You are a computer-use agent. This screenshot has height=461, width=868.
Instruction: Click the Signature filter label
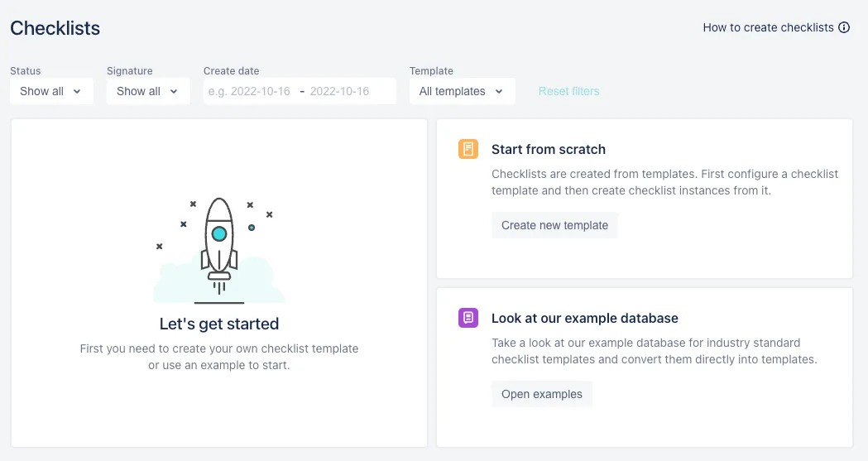coord(130,71)
